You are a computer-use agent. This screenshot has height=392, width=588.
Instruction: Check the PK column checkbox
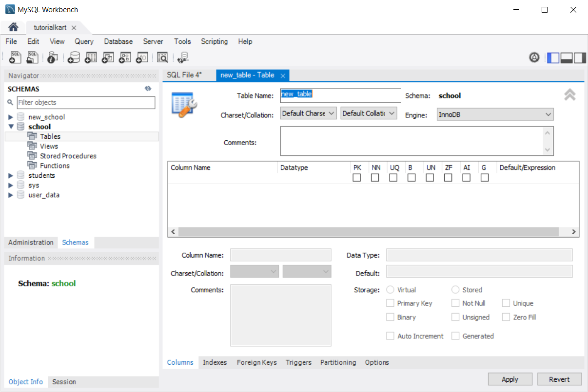pos(357,178)
